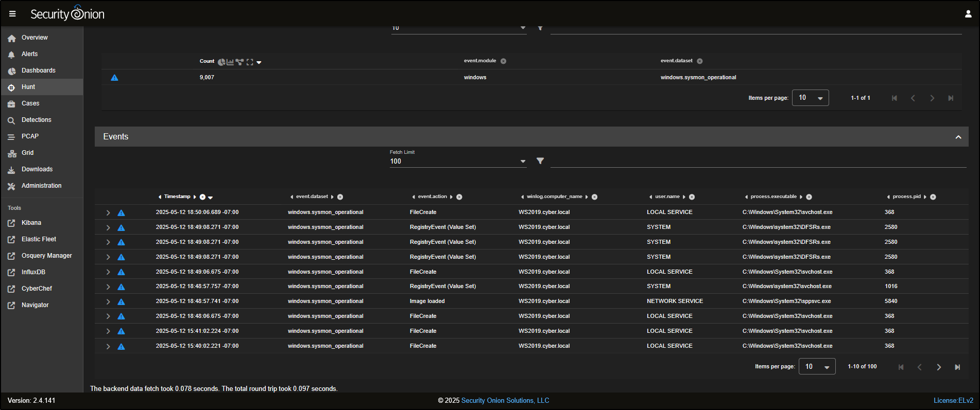Click alert triangle on 9,007 count row
The width and height of the screenshot is (980, 410).
[x=115, y=78]
